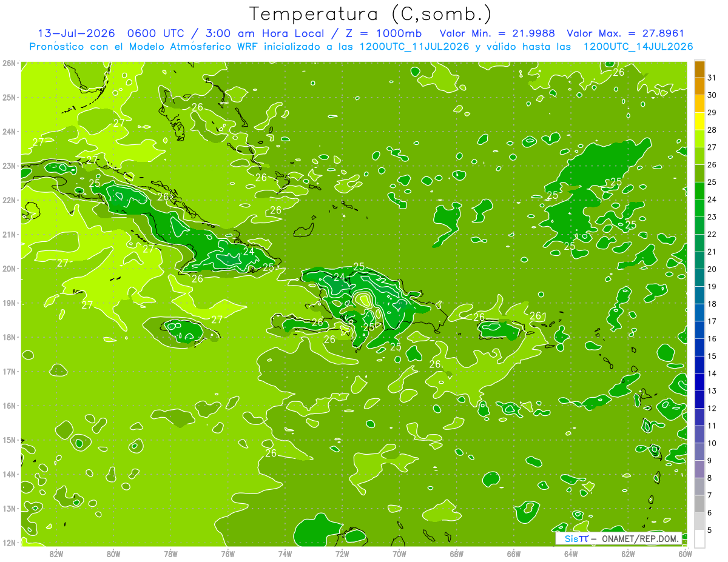Viewport: 728px width, 562px height.
Task: Click the "26N" latitude axis label
Action: pos(8,63)
